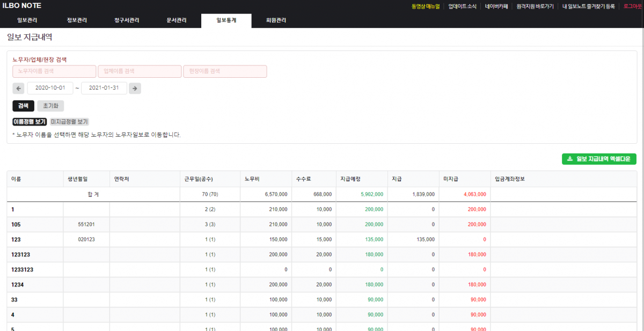Viewport: 644px width, 331px height.
Task: Click the worker name search field
Action: [54, 71]
